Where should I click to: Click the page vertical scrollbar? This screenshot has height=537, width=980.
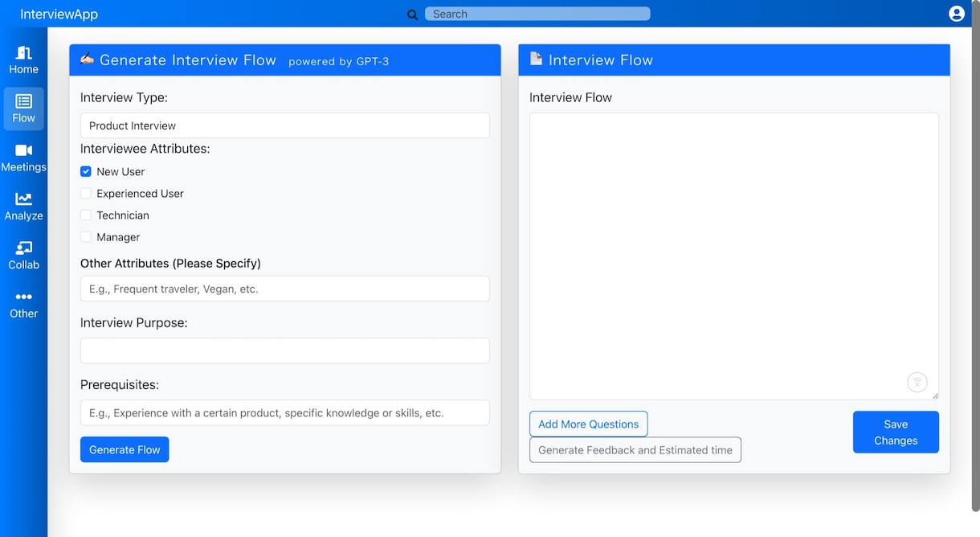(x=975, y=255)
